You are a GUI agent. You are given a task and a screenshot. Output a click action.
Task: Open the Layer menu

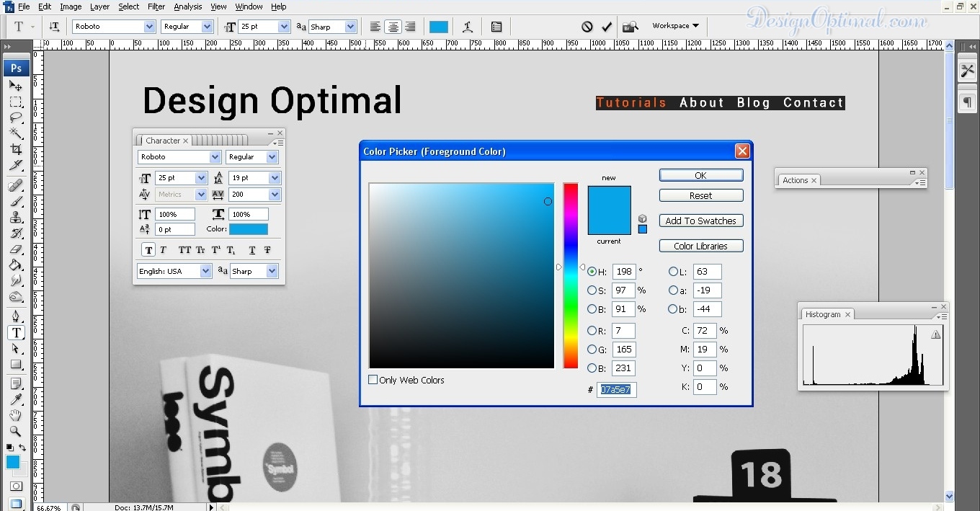click(99, 6)
